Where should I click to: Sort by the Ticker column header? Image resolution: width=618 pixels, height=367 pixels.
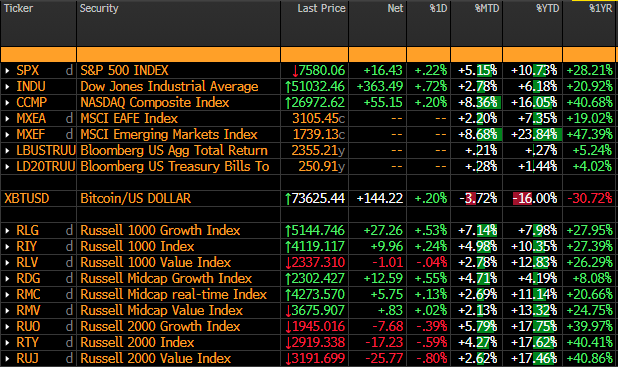point(18,8)
